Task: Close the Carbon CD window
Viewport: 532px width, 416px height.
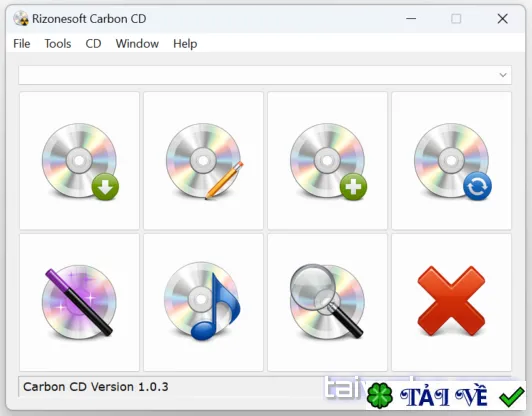Action: tap(502, 18)
